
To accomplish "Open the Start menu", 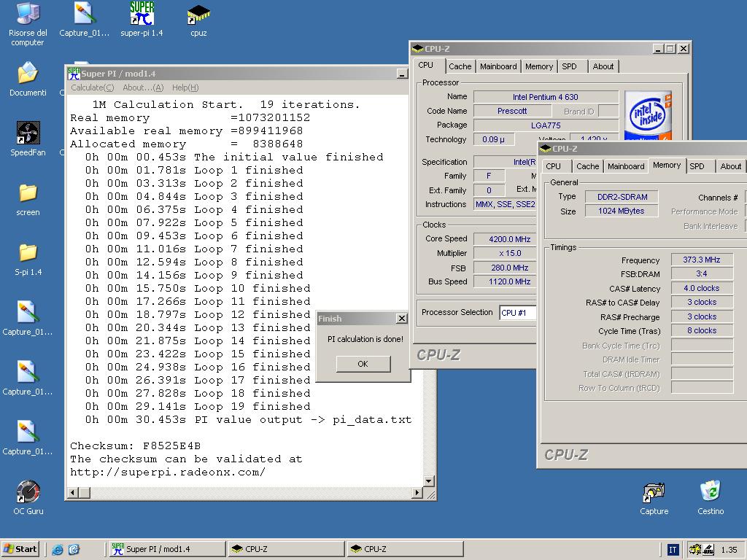I will tap(20, 549).
